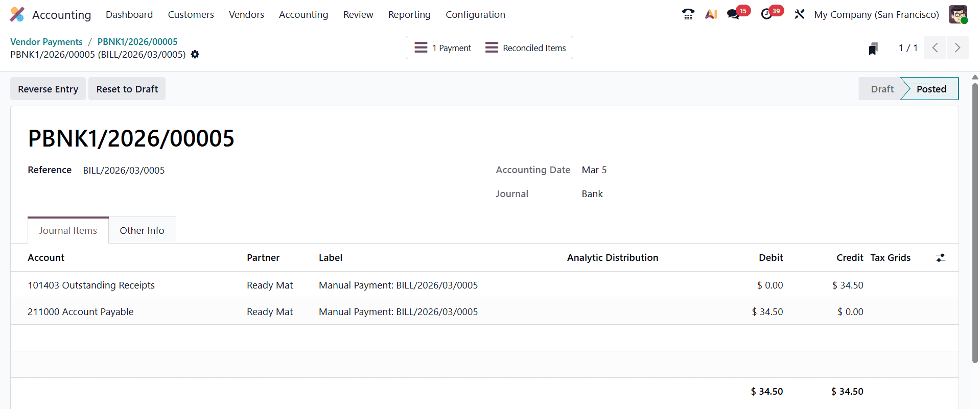This screenshot has width=980, height=409.
Task: Toggle optional columns with the adjust settings icon
Action: [x=940, y=258]
